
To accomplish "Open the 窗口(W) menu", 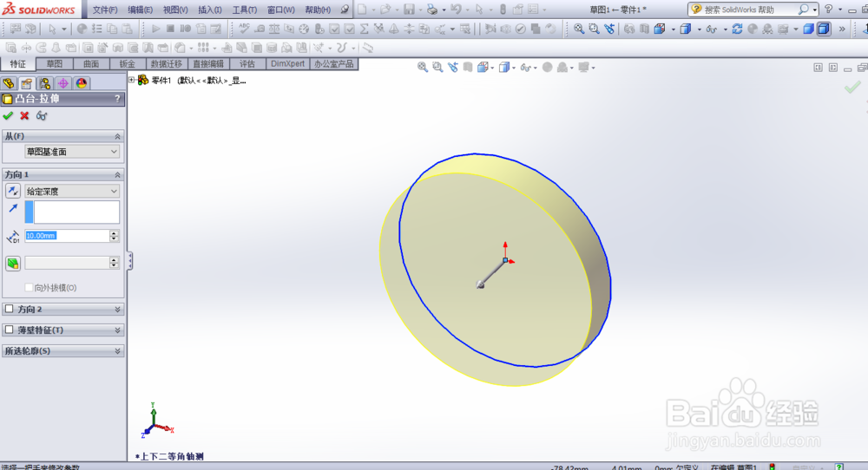I will pos(280,10).
